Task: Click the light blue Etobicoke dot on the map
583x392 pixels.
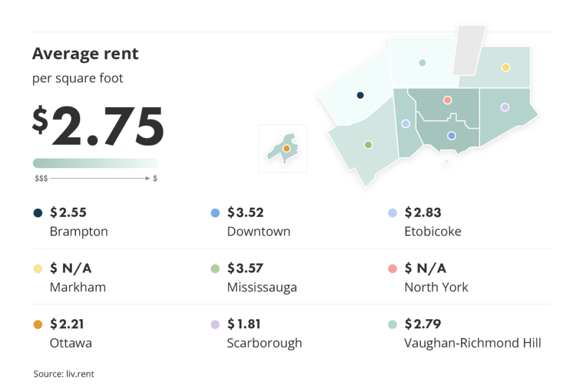Action: (x=405, y=123)
